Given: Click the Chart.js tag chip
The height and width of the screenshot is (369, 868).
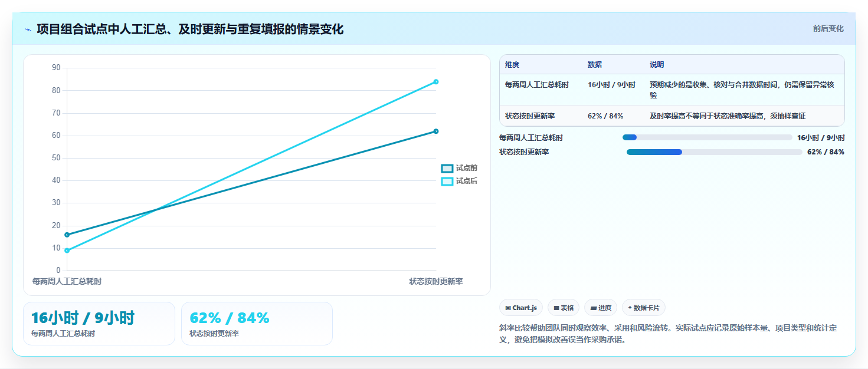Looking at the screenshot, I should 521,308.
